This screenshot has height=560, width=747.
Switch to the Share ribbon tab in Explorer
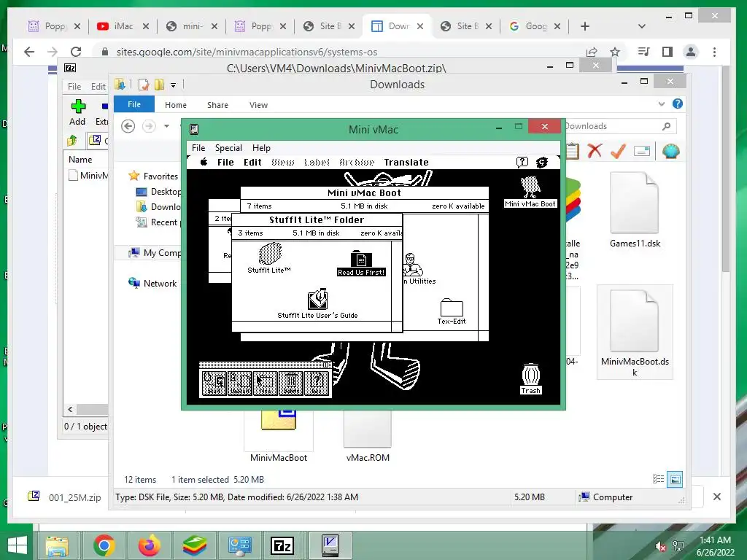coord(217,105)
